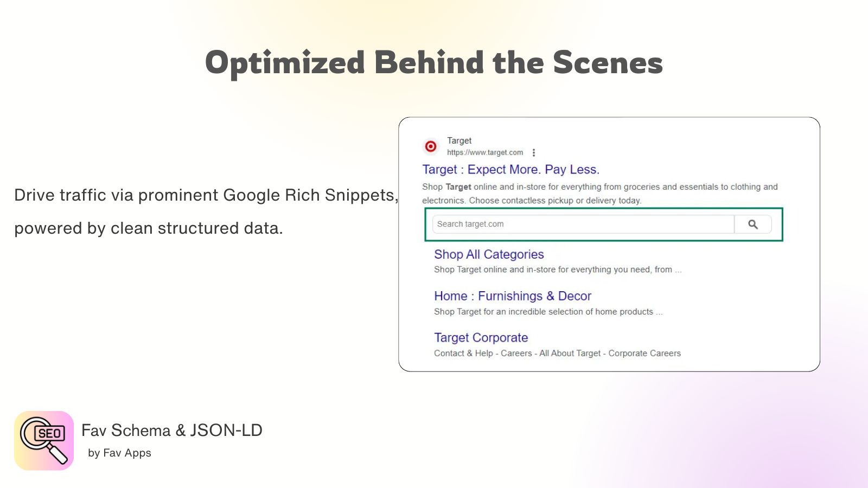
Task: Click the by Fav Apps attribution text
Action: (x=119, y=453)
